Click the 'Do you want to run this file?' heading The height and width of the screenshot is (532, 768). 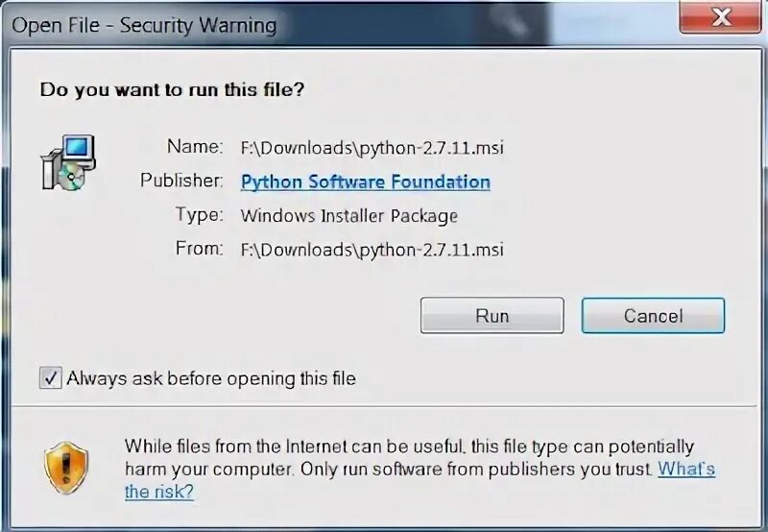(172, 91)
